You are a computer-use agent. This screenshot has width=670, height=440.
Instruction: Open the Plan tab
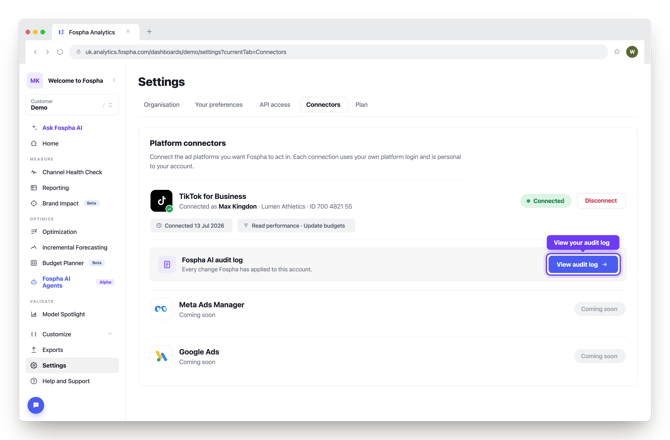pyautogui.click(x=361, y=105)
